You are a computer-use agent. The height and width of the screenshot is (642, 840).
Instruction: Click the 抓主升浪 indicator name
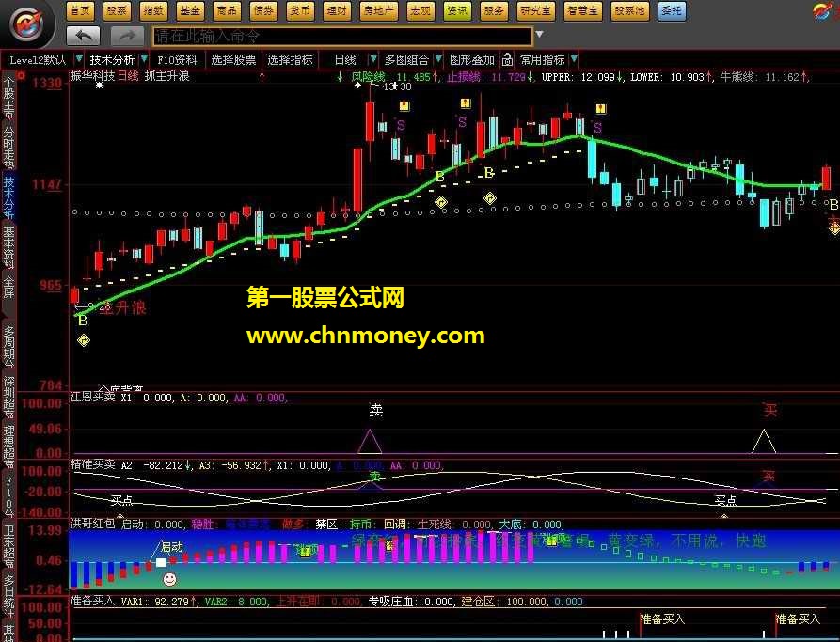[x=167, y=76]
